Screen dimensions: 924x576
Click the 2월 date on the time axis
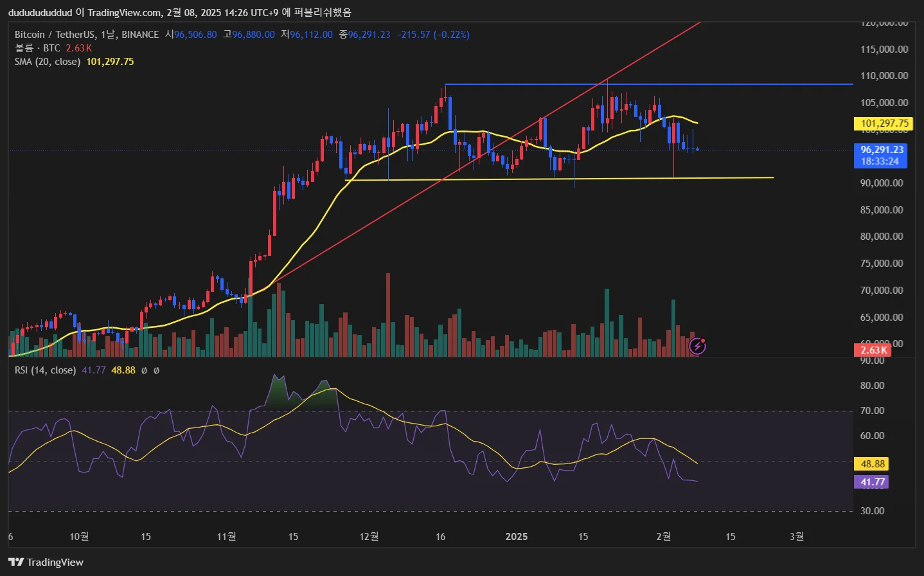pos(664,536)
